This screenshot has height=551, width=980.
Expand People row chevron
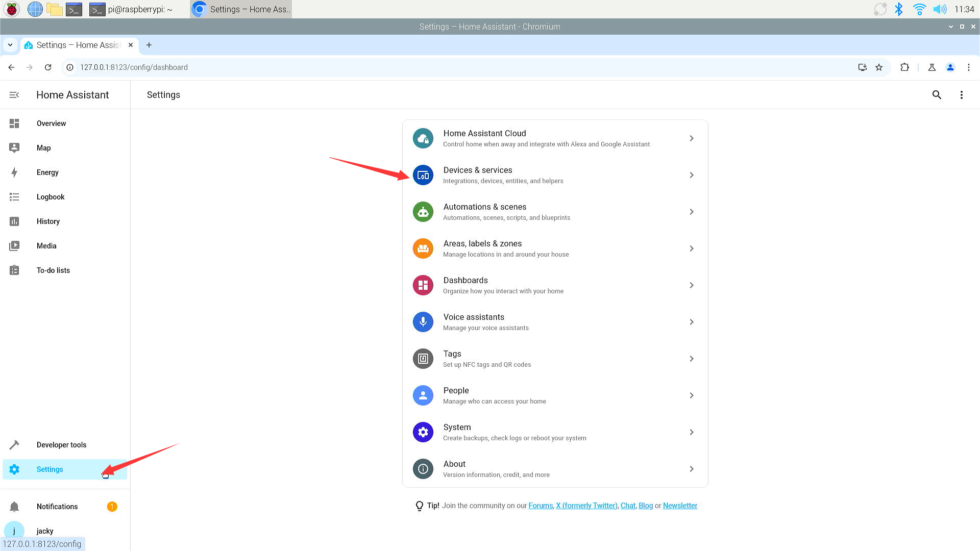[692, 395]
